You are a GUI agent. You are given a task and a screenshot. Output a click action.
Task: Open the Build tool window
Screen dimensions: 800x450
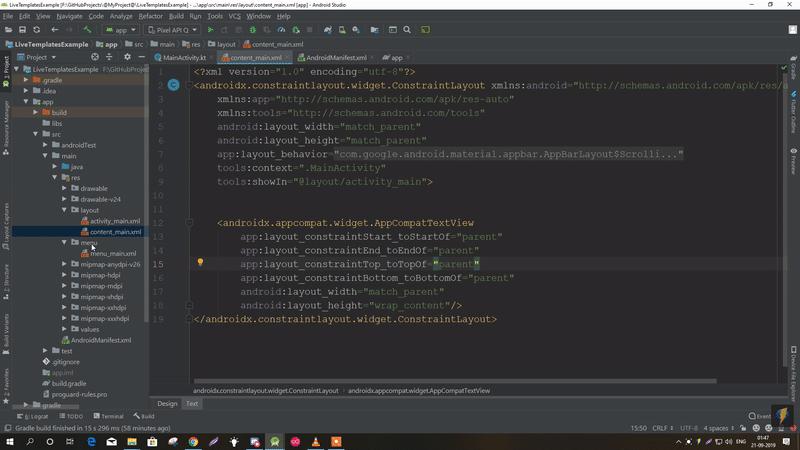(x=144, y=416)
